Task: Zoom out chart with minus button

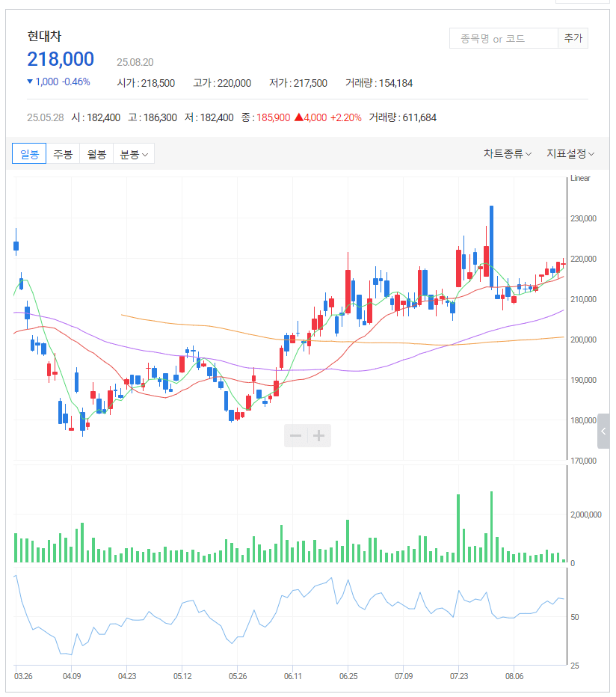Action: pyautogui.click(x=295, y=435)
